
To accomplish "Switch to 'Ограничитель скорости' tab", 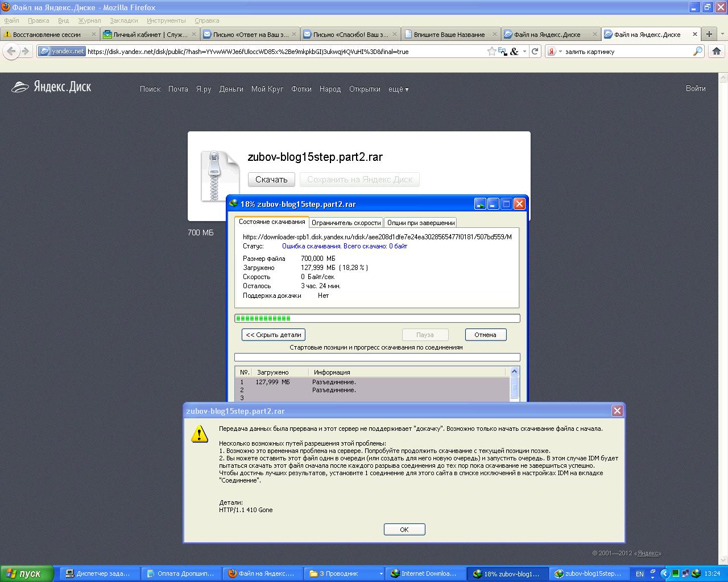I will (346, 223).
